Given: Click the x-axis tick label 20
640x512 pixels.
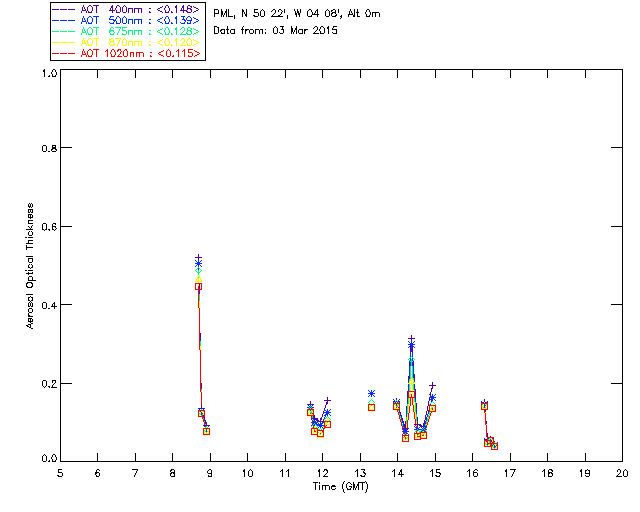Looking at the screenshot, I should click(621, 472).
